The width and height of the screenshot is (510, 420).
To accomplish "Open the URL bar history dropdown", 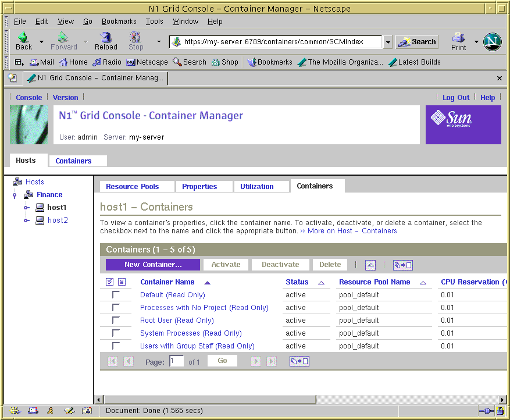I will point(388,42).
